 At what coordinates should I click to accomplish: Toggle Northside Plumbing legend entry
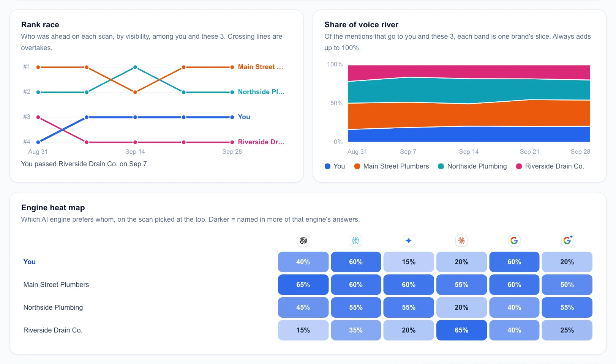pyautogui.click(x=472, y=166)
